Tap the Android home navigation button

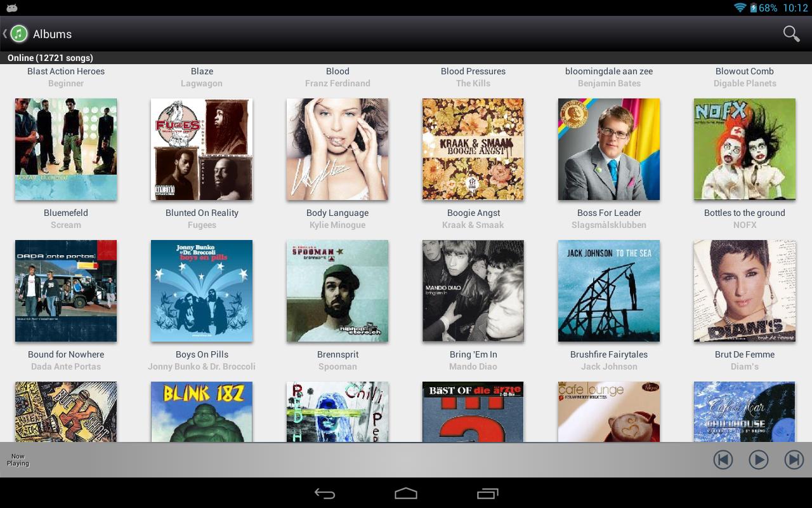tap(406, 493)
